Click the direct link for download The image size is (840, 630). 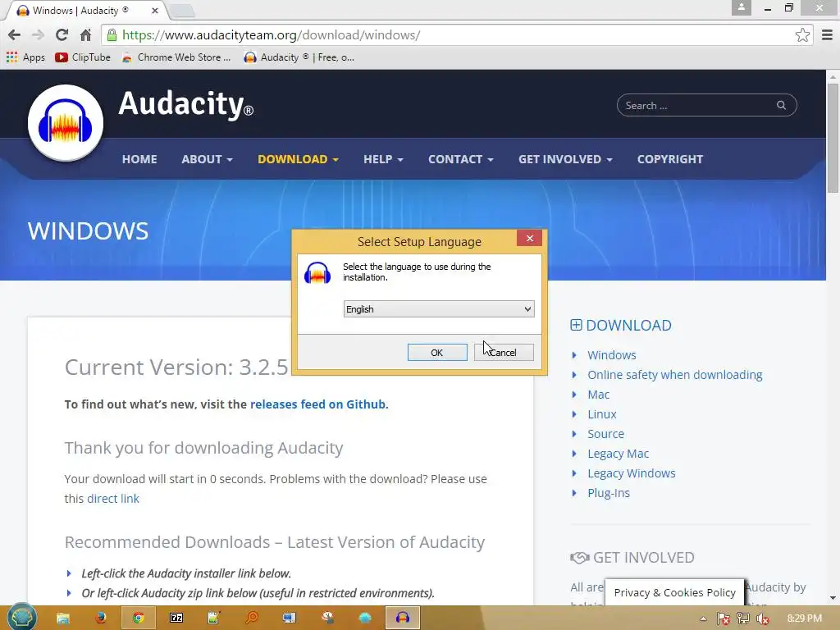[x=113, y=499]
